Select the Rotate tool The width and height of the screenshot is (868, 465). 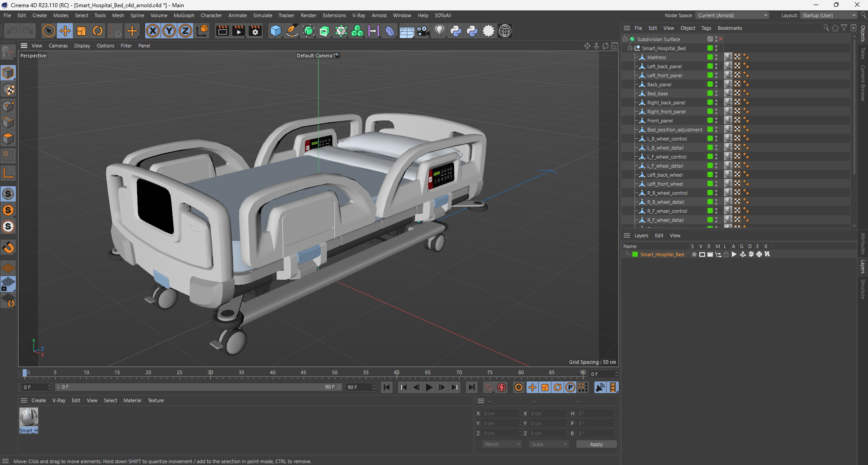(98, 31)
